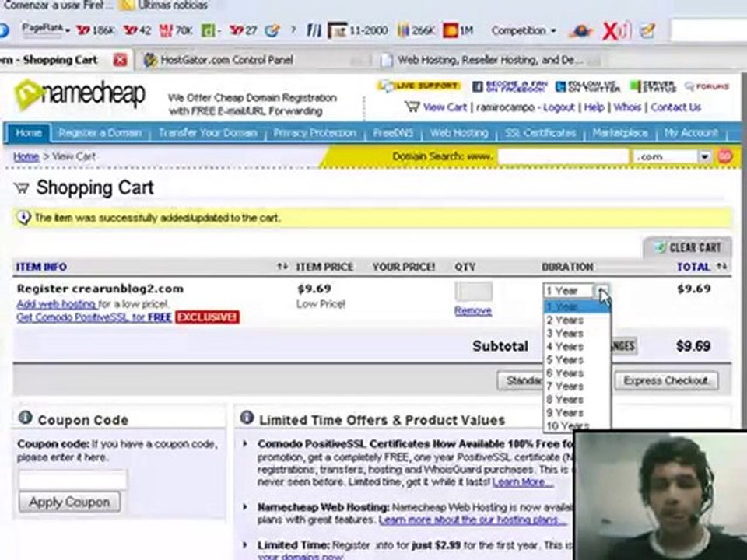Click Get Comodo PositiveSSL for FREE link
The image size is (747, 560).
point(94,317)
